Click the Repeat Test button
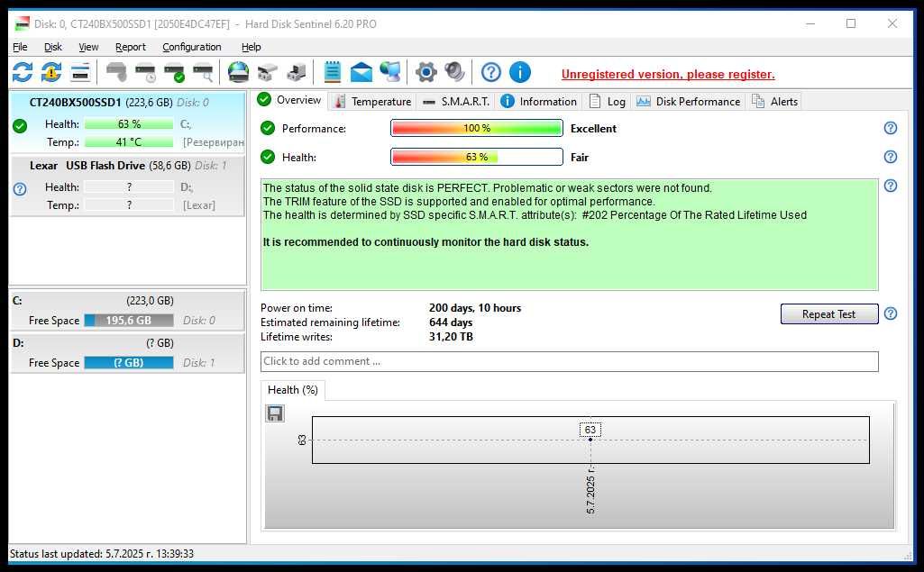This screenshot has width=924, height=572. pos(828,314)
